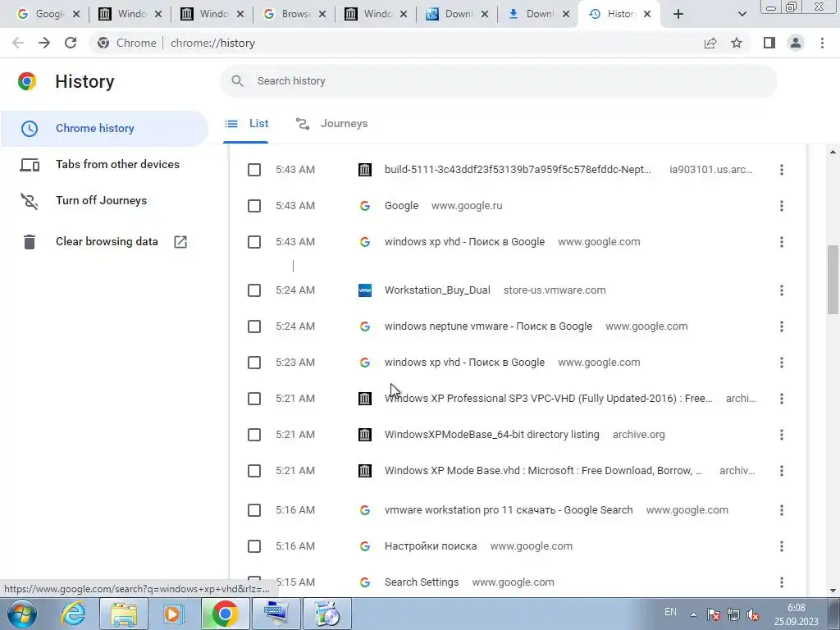This screenshot has width=840, height=630.
Task: Open windows neptune vmware search link
Action: click(488, 326)
